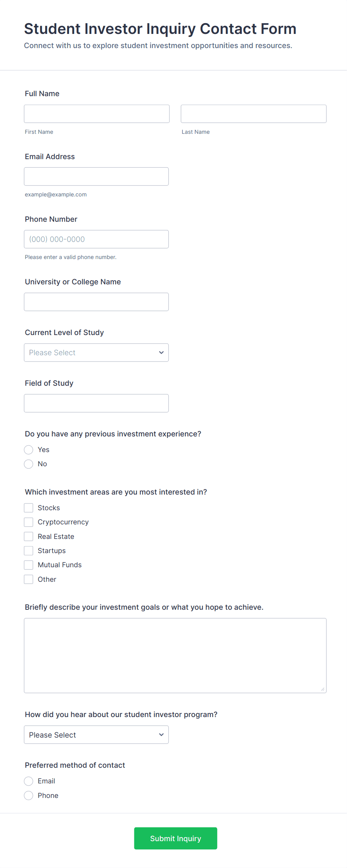Expand the how did you hear dropdown

96,735
